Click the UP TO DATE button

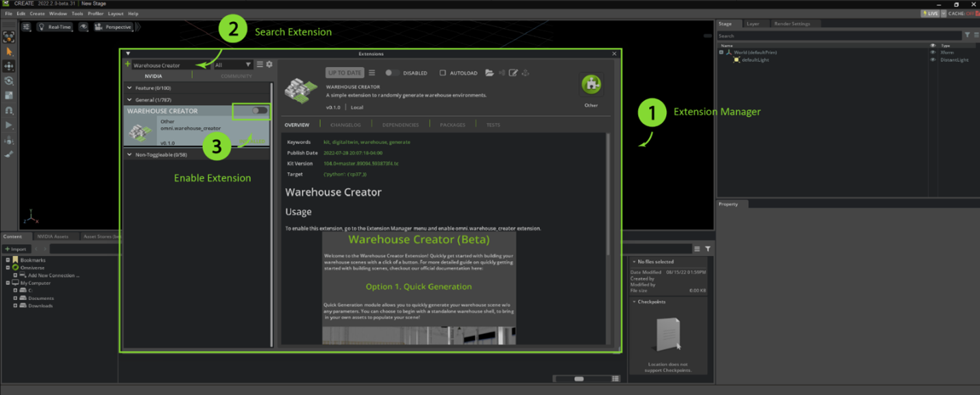tap(345, 73)
